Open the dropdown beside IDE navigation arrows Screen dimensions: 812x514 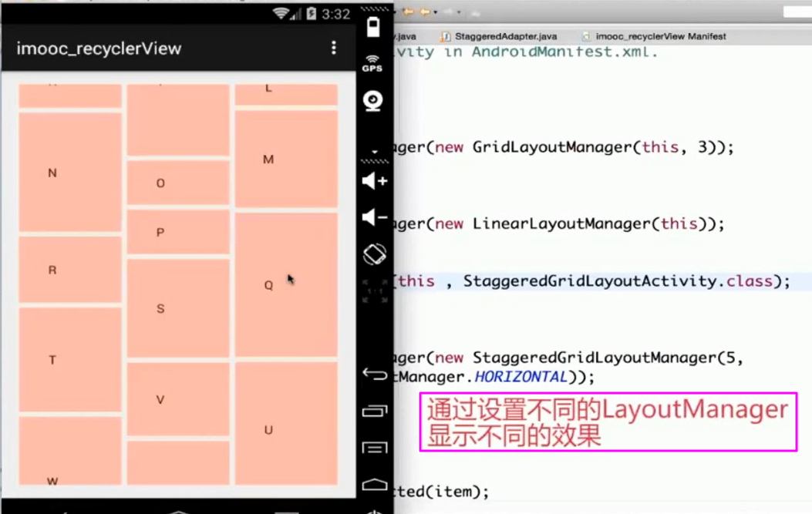(x=436, y=12)
